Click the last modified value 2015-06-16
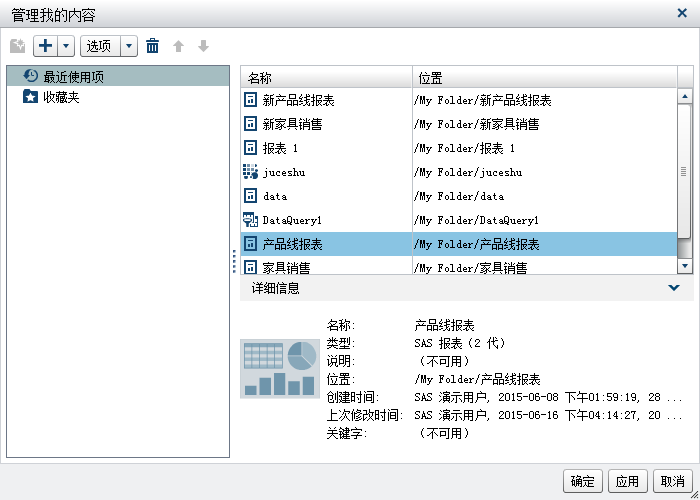 548,416
